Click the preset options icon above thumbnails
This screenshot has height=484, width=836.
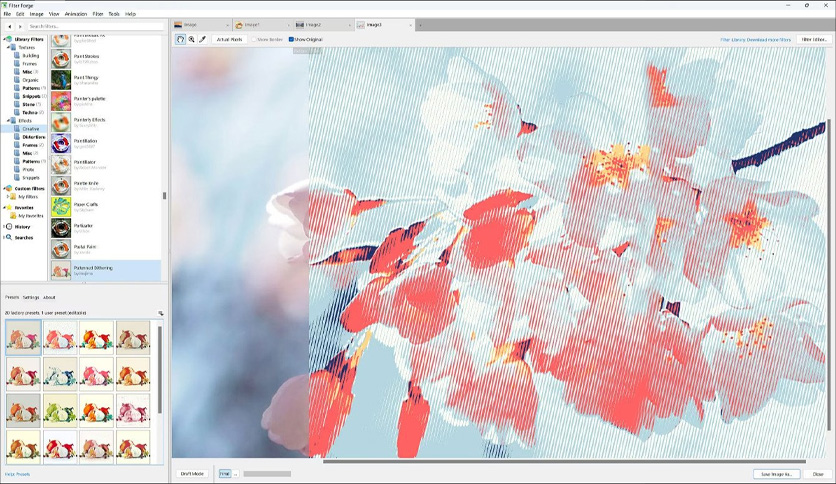pyautogui.click(x=160, y=313)
